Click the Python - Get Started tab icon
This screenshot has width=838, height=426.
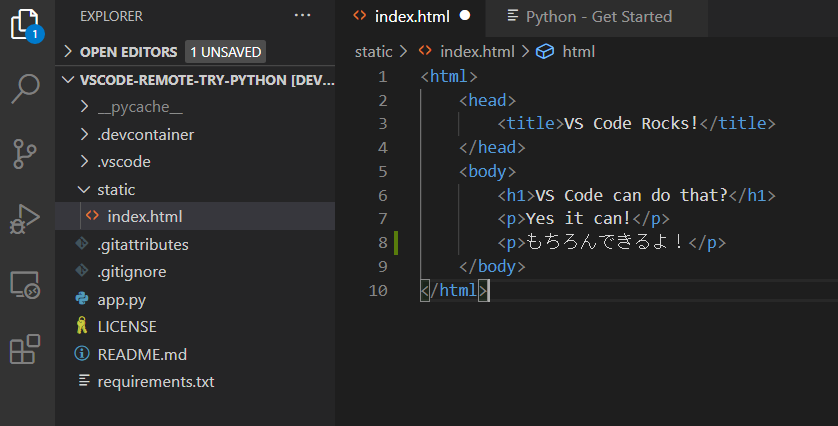(x=513, y=16)
